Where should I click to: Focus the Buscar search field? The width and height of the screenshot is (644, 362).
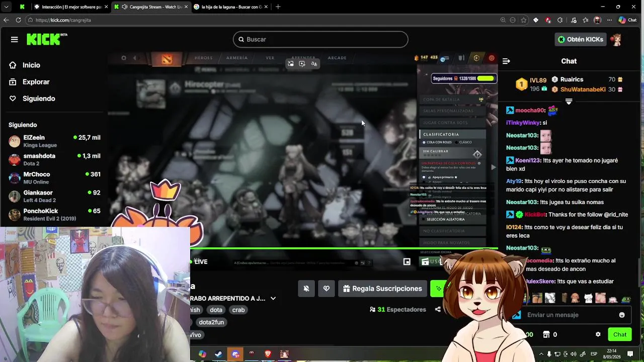pyautogui.click(x=320, y=39)
